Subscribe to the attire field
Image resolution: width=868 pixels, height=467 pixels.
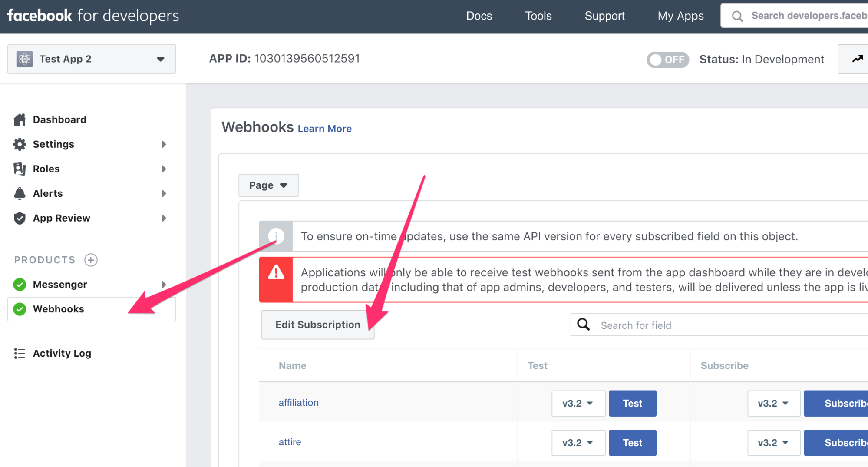(x=836, y=443)
